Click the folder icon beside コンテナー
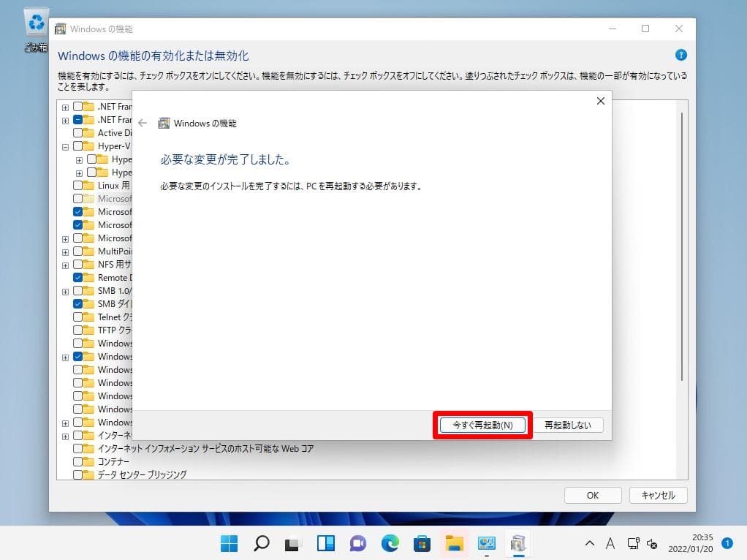Viewport: 747px width, 560px height. [x=88, y=461]
